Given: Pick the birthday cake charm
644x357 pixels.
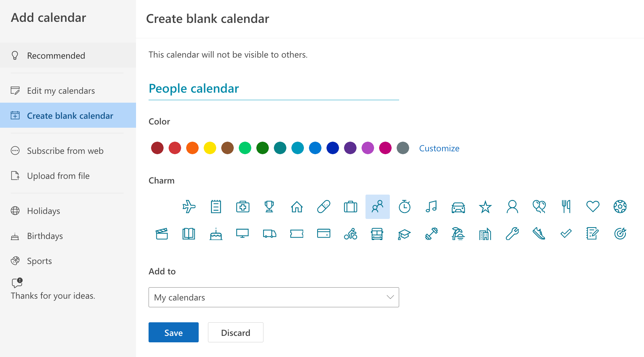Looking at the screenshot, I should click(216, 234).
